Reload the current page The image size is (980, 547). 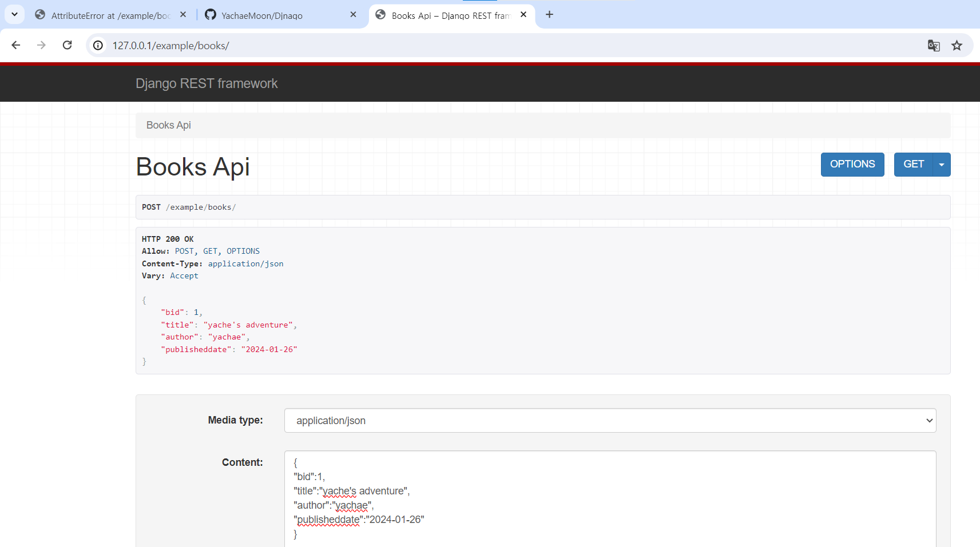click(x=68, y=45)
